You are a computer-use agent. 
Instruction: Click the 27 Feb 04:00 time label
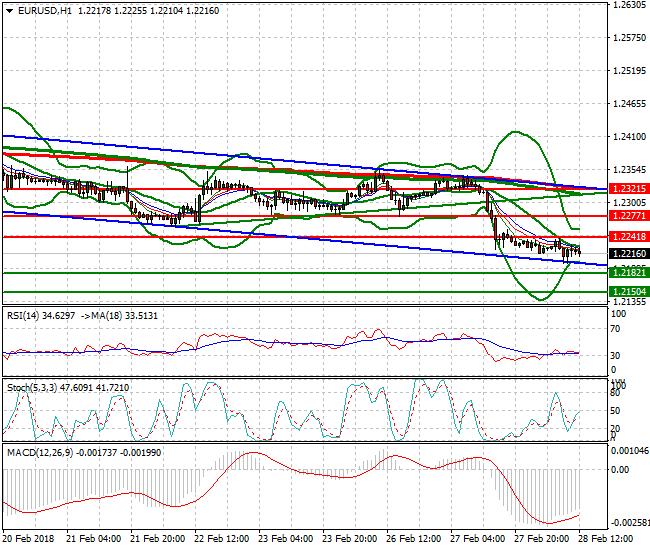click(477, 539)
